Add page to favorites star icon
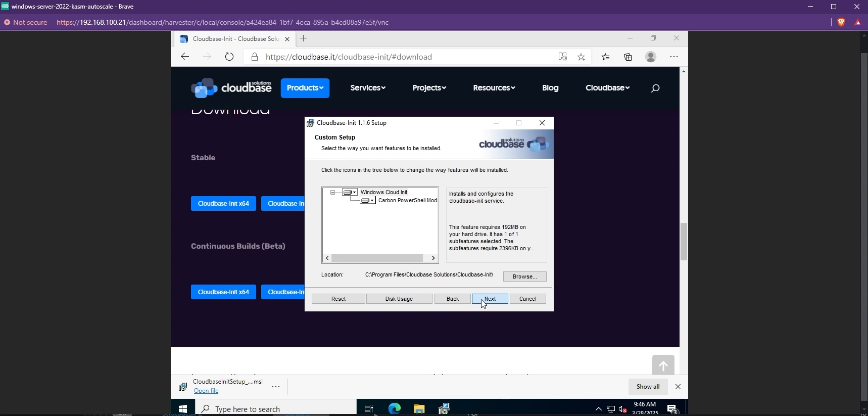The height and width of the screenshot is (416, 868). (x=581, y=57)
